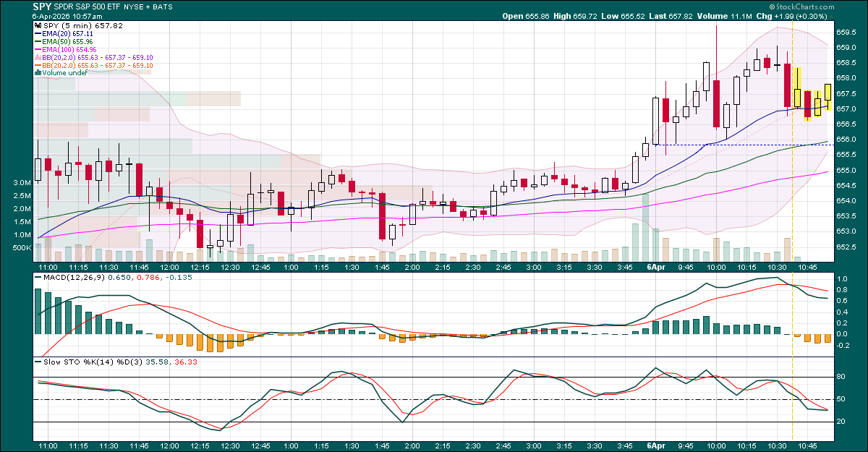Click the 0.8 MACD scale label
This screenshot has height=452, width=868.
tap(843, 290)
